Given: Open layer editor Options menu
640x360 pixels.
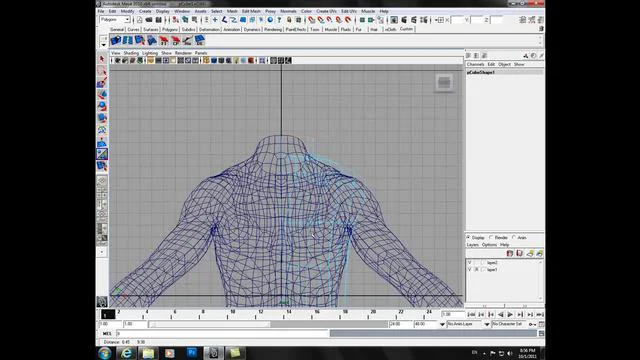Looking at the screenshot, I should pyautogui.click(x=489, y=245).
